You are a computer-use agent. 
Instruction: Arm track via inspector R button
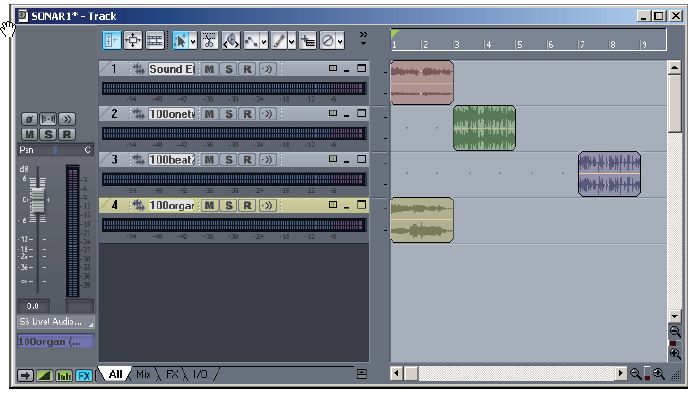point(67,134)
